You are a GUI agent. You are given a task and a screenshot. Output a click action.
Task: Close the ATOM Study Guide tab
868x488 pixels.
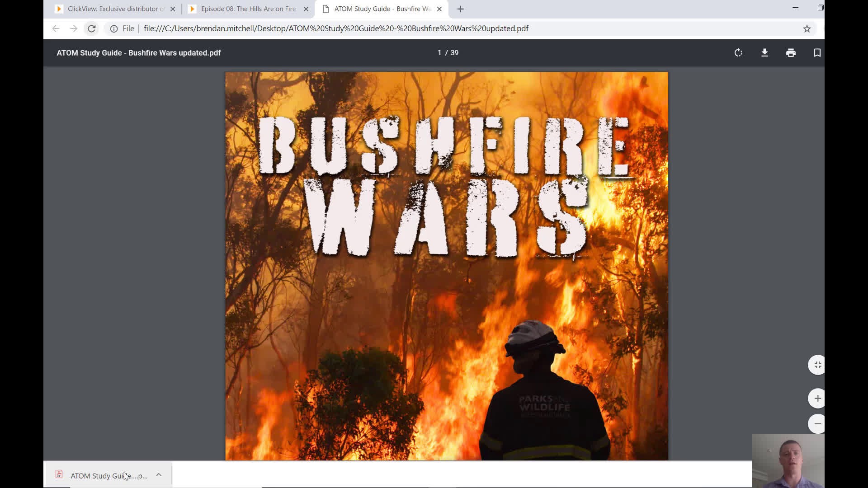[439, 9]
